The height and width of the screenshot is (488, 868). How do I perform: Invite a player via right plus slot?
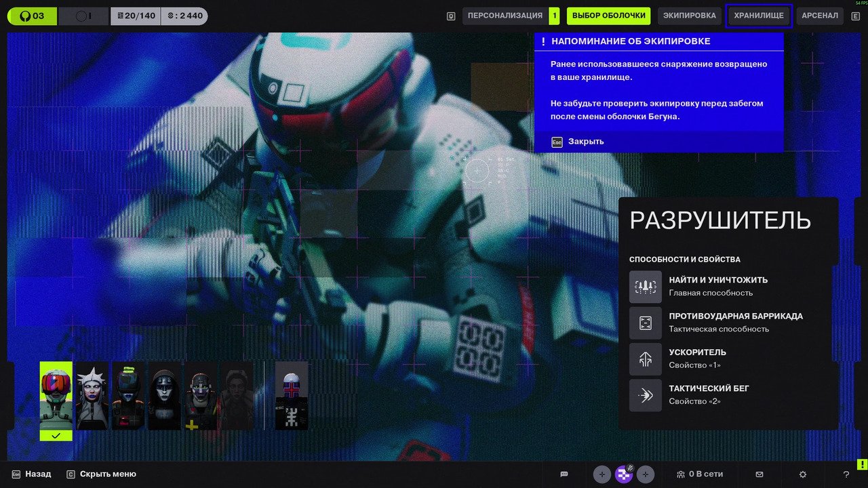click(x=646, y=474)
